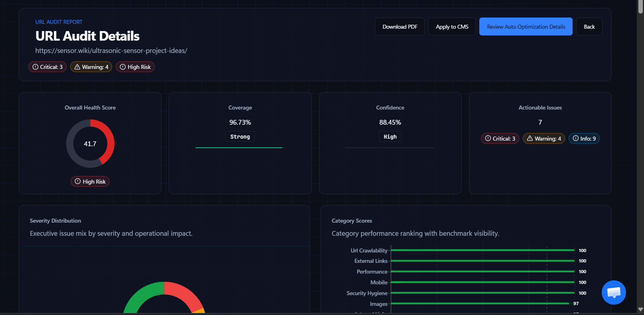This screenshot has width=644, height=315.
Task: Click the Category performance ranking description text
Action: coord(416,233)
